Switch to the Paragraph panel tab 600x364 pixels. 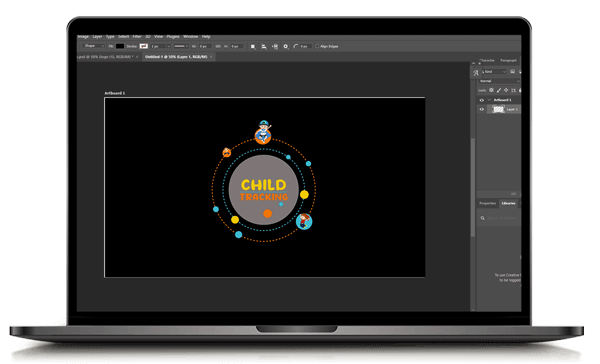point(509,60)
